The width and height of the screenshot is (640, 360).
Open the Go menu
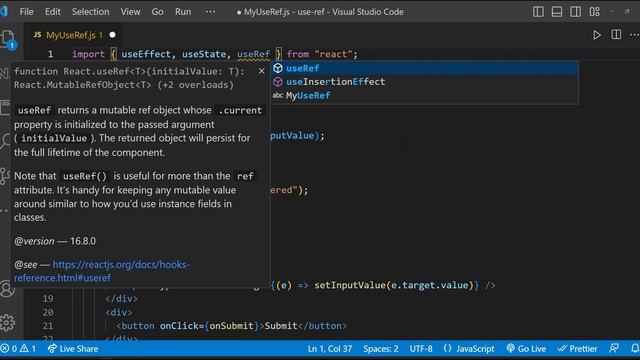pyautogui.click(x=158, y=12)
